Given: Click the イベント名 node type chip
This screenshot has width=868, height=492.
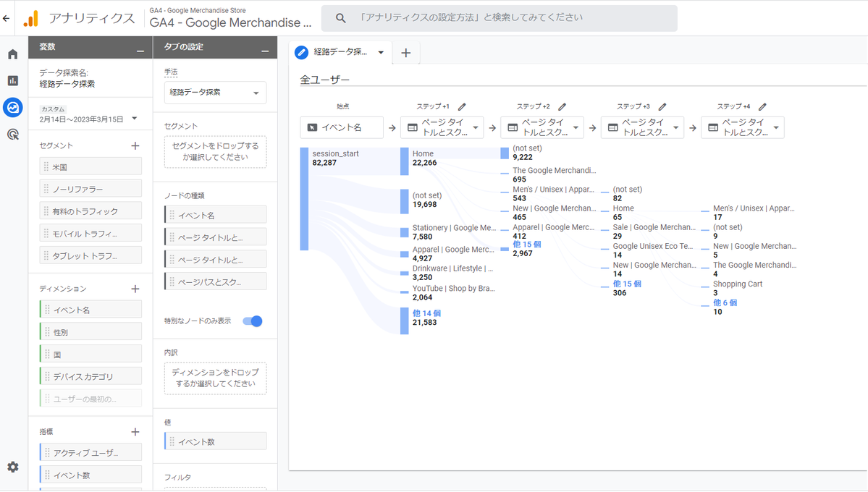Looking at the screenshot, I should 215,215.
